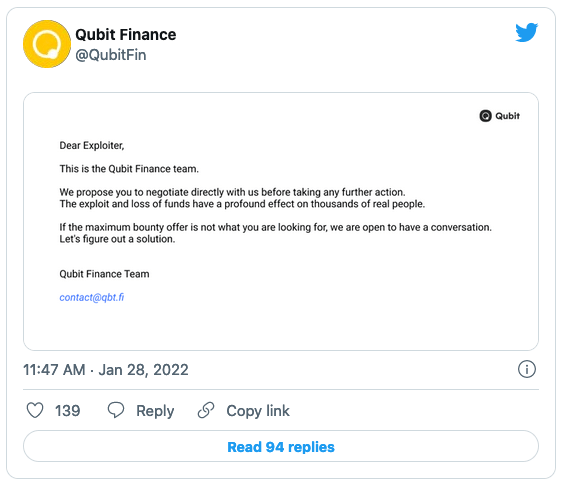Click the reply speech bubble icon

pyautogui.click(x=116, y=410)
